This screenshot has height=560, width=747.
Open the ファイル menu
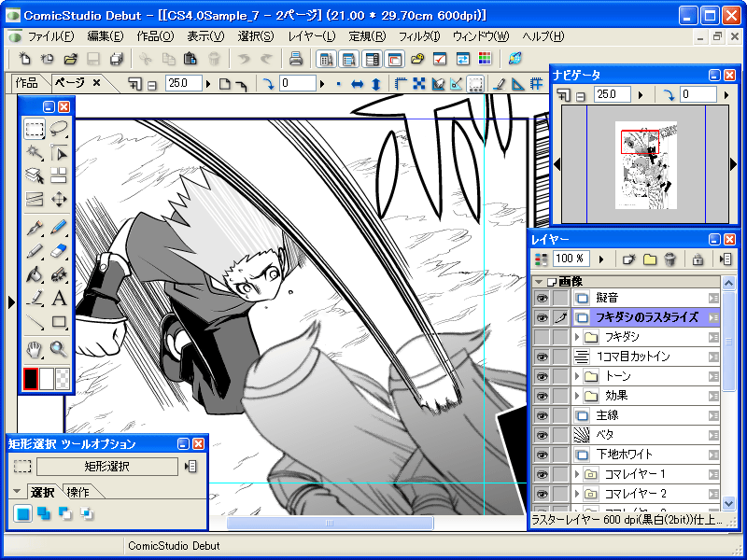[x=51, y=36]
